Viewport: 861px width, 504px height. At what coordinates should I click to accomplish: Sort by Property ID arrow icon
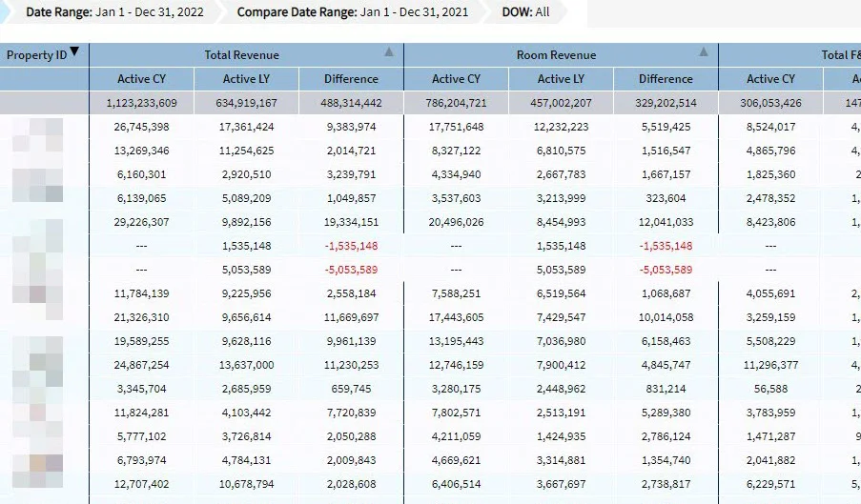[x=74, y=51]
